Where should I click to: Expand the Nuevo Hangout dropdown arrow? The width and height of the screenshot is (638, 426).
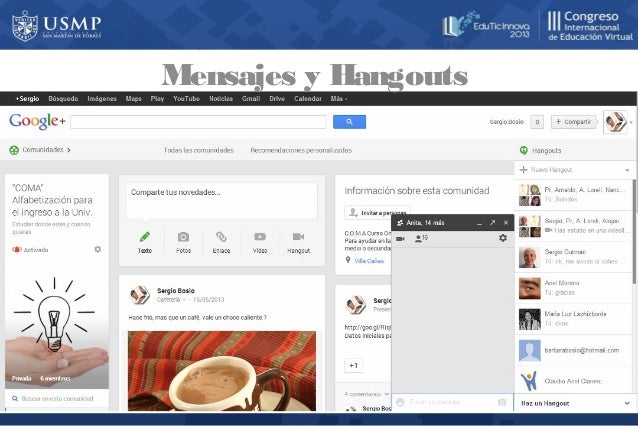tap(627, 170)
